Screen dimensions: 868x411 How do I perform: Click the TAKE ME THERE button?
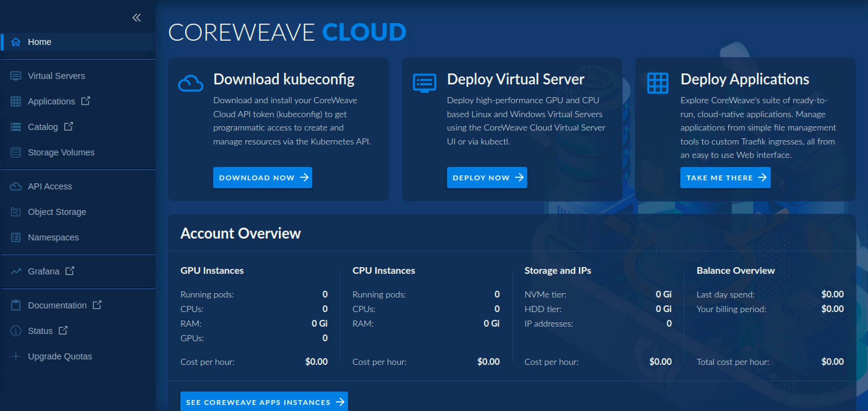pyautogui.click(x=725, y=178)
